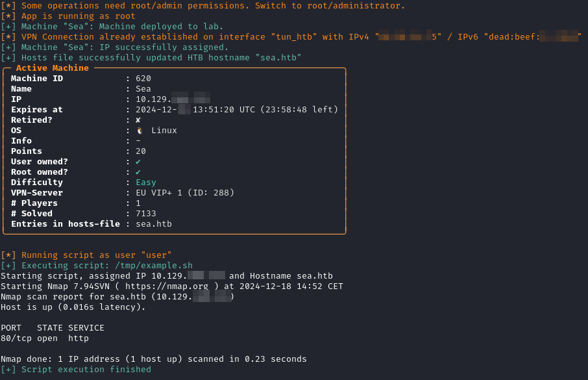
Task: Click the 'http' service name
Action: pos(79,338)
